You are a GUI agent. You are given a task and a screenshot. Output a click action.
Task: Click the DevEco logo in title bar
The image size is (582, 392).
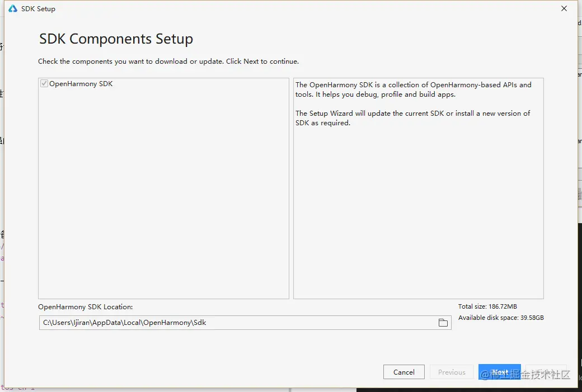pyautogui.click(x=13, y=8)
